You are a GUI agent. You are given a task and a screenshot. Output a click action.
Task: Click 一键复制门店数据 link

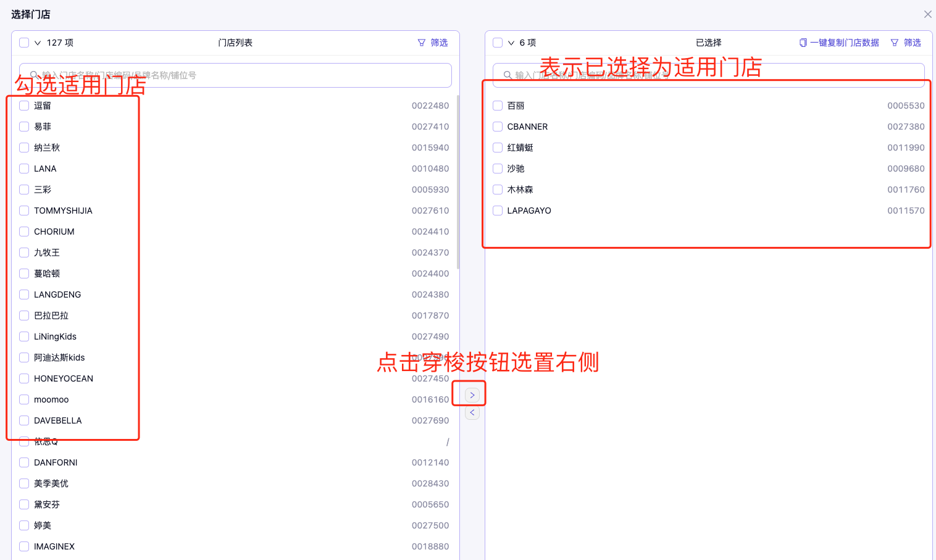[844, 43]
